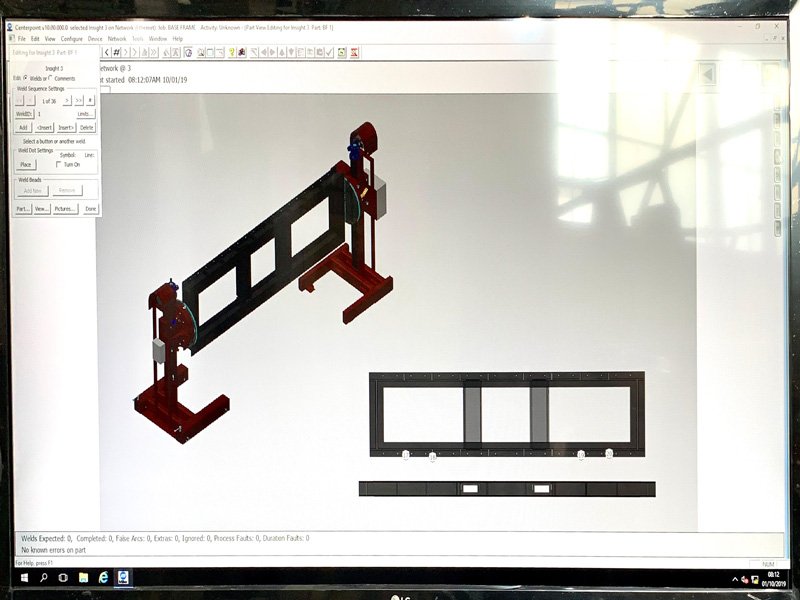Open the Edit menu
This screenshot has height=600, width=800.
click(35, 39)
